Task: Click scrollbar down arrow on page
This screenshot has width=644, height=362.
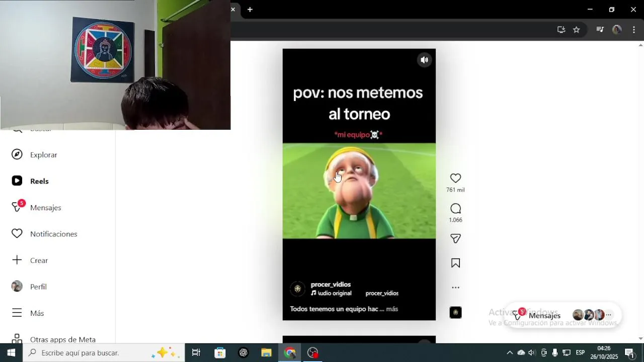Action: (x=640, y=339)
